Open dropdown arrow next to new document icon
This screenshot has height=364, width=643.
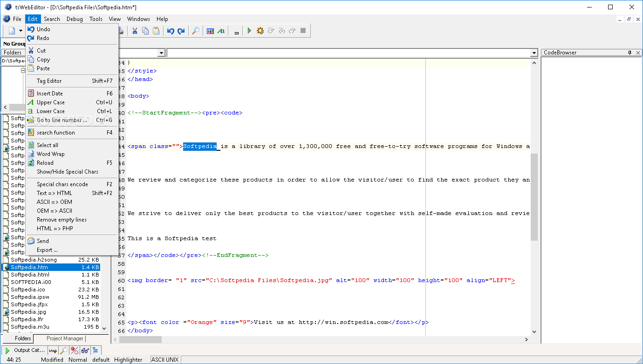tap(21, 31)
